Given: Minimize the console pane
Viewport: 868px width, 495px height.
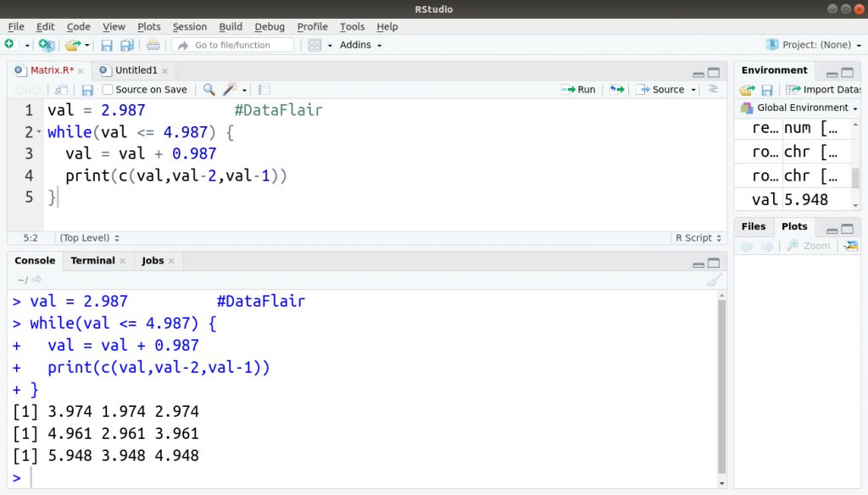Looking at the screenshot, I should point(698,264).
